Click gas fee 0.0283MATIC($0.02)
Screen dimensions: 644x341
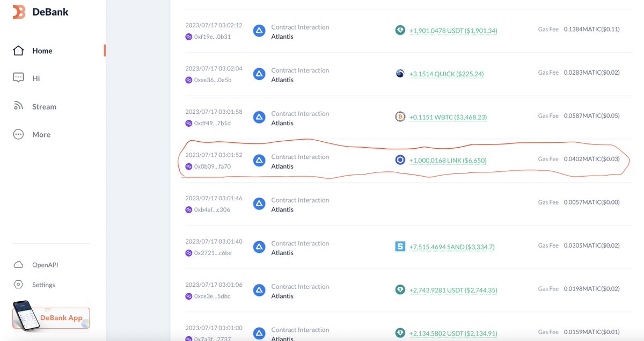[x=591, y=72]
